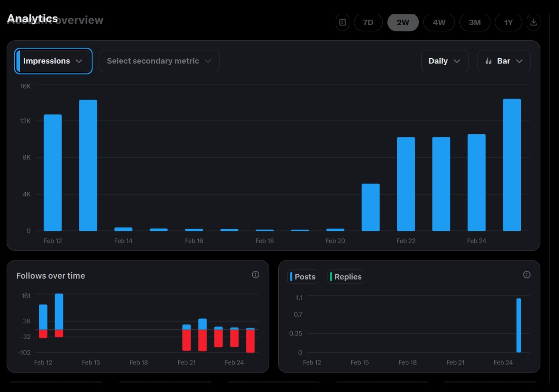Open the Select secondary metric dropdown
The width and height of the screenshot is (559, 392).
[x=159, y=61]
